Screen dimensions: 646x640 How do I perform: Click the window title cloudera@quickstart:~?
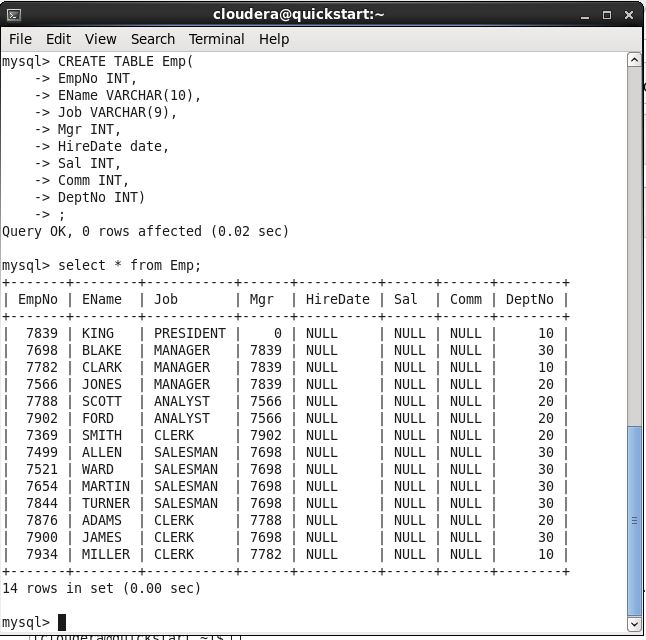[298, 14]
